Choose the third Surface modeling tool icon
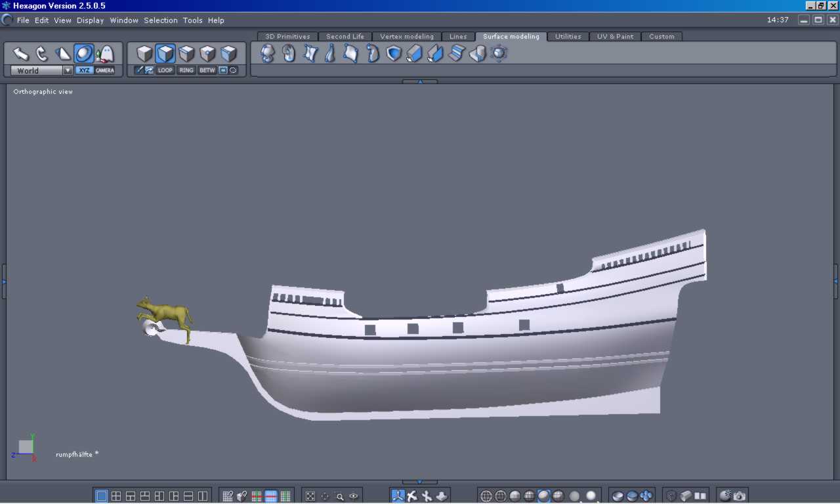The height and width of the screenshot is (504, 840). pyautogui.click(x=310, y=53)
